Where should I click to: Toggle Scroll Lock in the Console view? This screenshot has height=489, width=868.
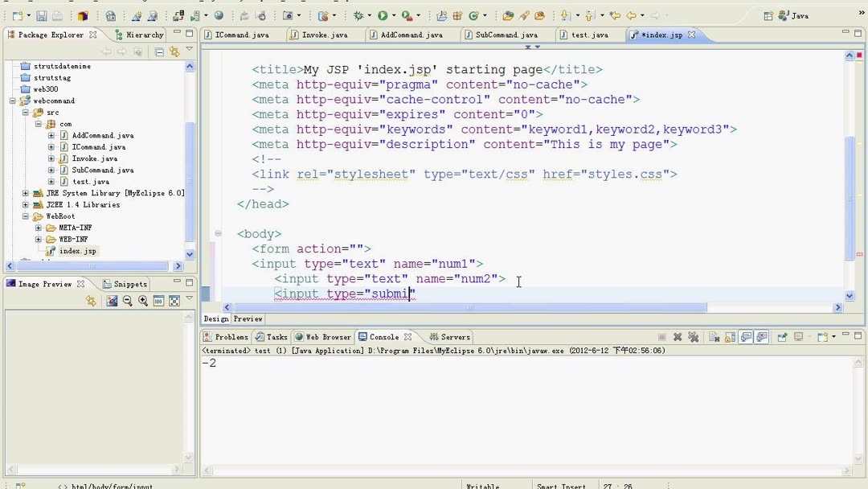coord(731,337)
